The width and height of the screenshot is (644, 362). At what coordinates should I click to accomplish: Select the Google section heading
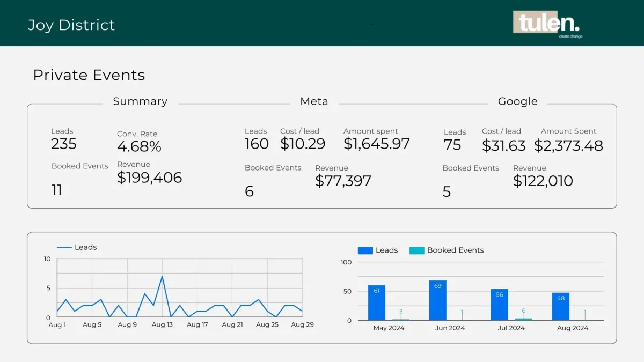coord(517,101)
